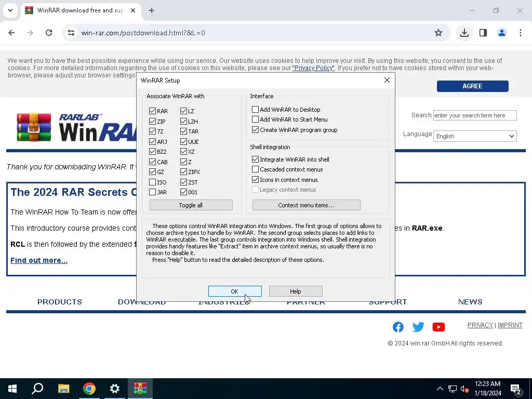532x399 pixels.
Task: Click the Toggle all button
Action: tap(191, 205)
